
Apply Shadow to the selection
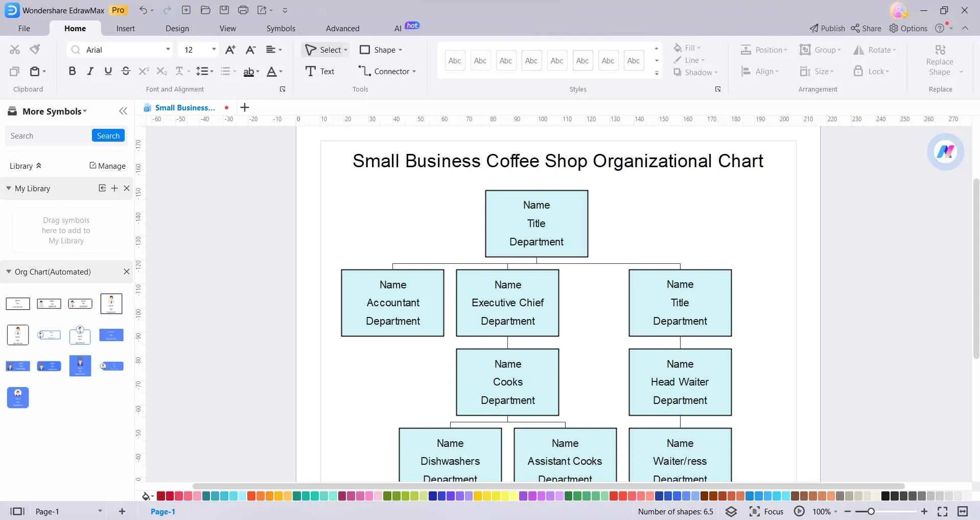pyautogui.click(x=696, y=72)
